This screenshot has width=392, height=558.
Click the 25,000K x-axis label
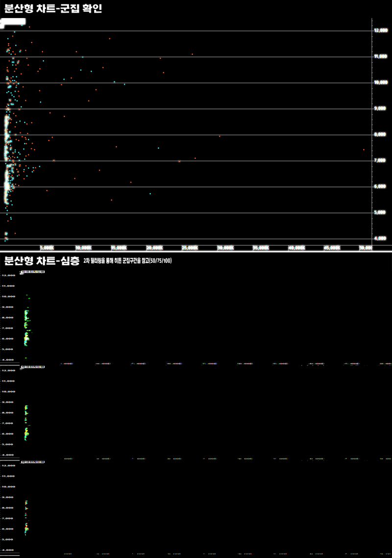click(190, 248)
